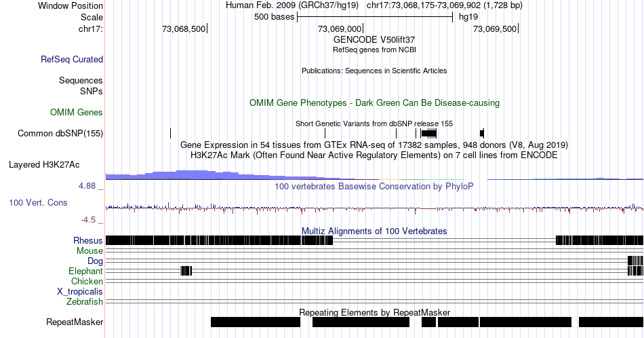This screenshot has width=644, height=338.
Task: Click the 100 Vert. Cons track label
Action: pyautogui.click(x=38, y=202)
